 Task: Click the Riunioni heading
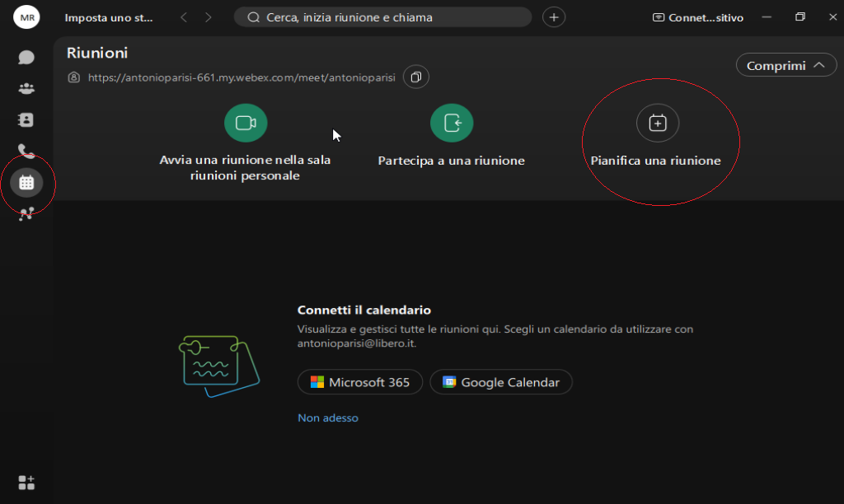tap(97, 53)
